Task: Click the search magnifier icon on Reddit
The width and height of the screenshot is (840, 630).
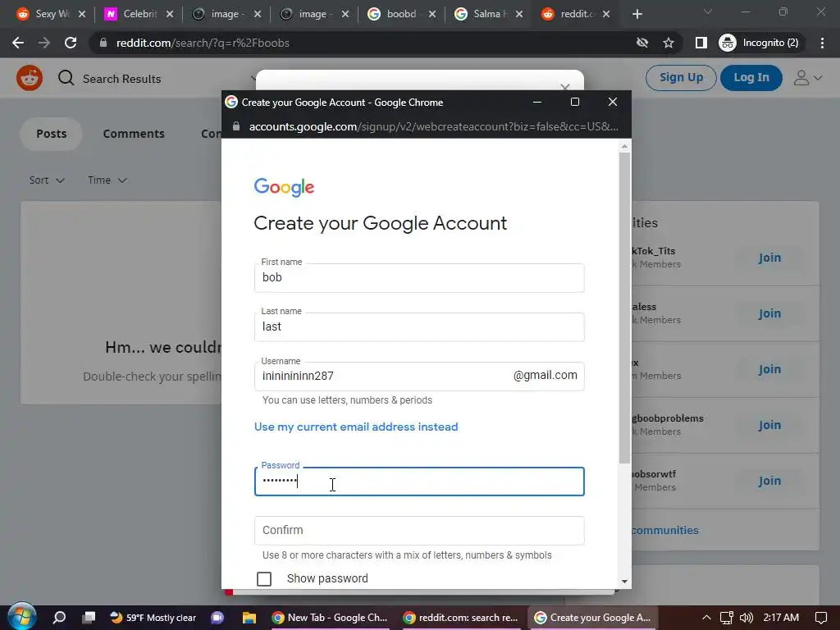Action: click(x=66, y=78)
